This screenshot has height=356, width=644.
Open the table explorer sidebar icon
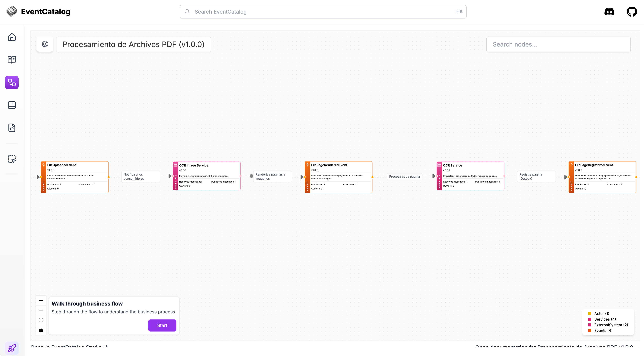tap(12, 105)
